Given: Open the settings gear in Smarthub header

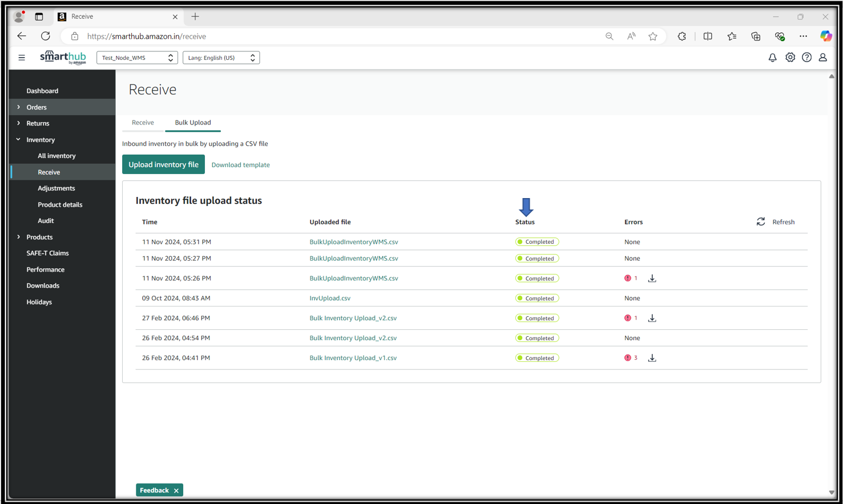Looking at the screenshot, I should click(790, 58).
